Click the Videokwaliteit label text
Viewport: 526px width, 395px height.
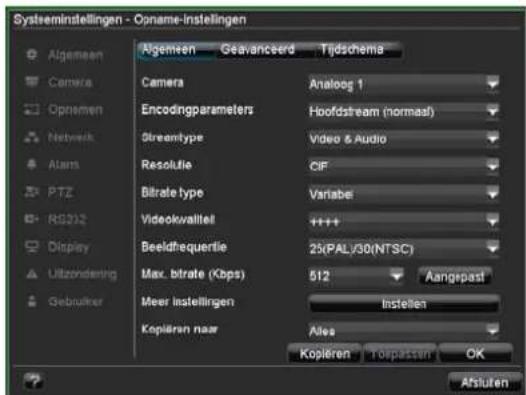178,219
